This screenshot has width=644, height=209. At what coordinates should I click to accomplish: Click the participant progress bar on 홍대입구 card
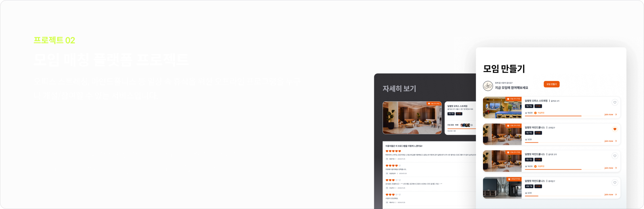(563, 196)
